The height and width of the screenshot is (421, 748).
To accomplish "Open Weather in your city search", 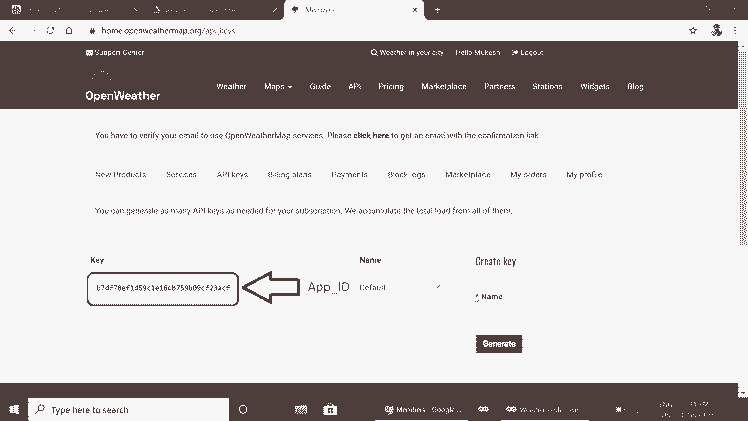I will pyautogui.click(x=407, y=52).
